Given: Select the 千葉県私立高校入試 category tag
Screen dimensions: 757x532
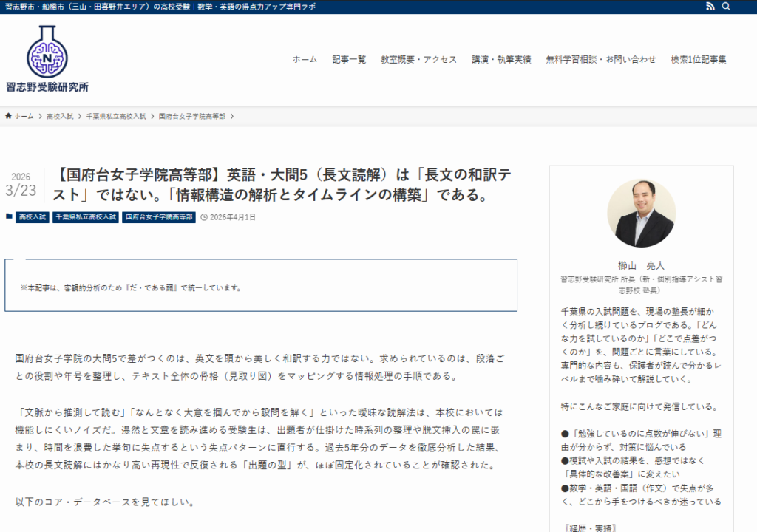Looking at the screenshot, I should pyautogui.click(x=85, y=217).
